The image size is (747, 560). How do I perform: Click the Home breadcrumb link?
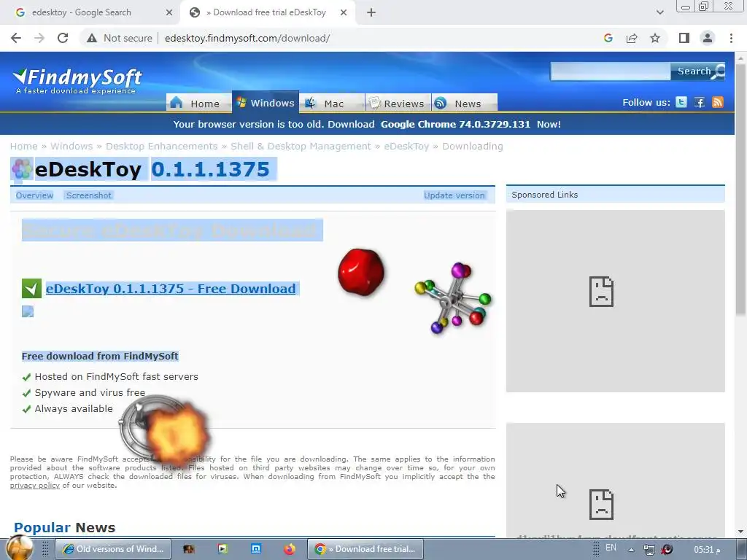24,146
